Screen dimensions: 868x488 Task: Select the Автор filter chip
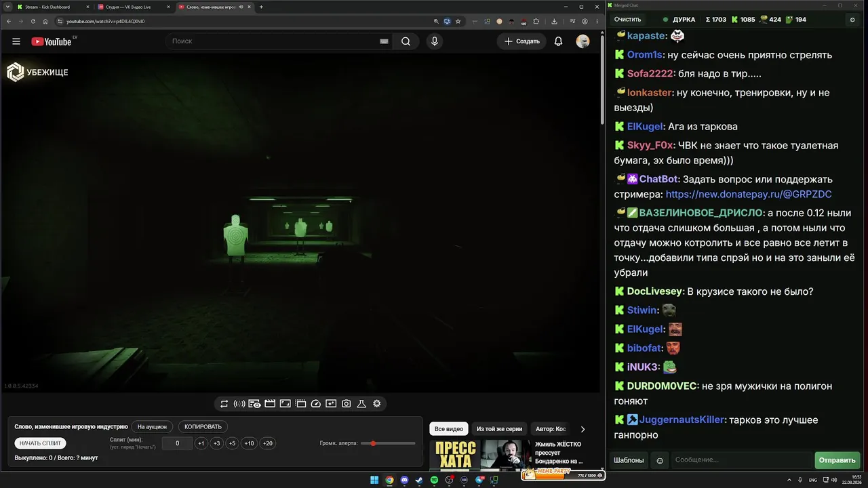(x=551, y=429)
